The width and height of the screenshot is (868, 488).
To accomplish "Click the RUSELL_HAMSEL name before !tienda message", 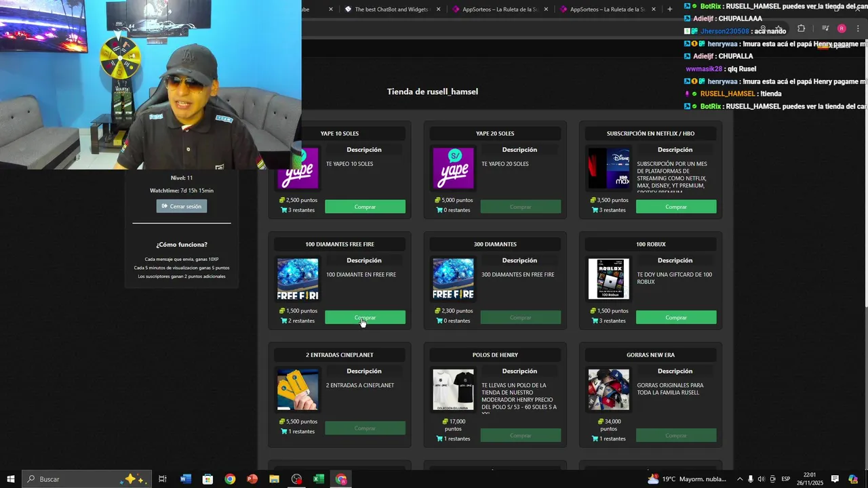I will pos(728,94).
